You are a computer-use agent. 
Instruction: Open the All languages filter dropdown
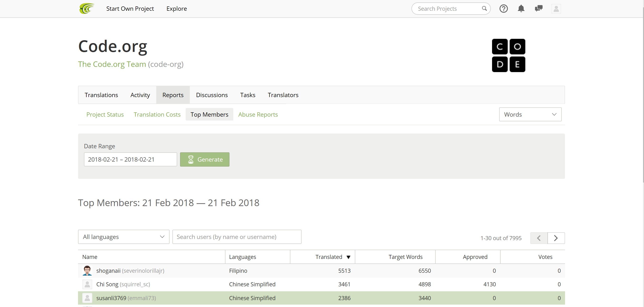tap(123, 237)
